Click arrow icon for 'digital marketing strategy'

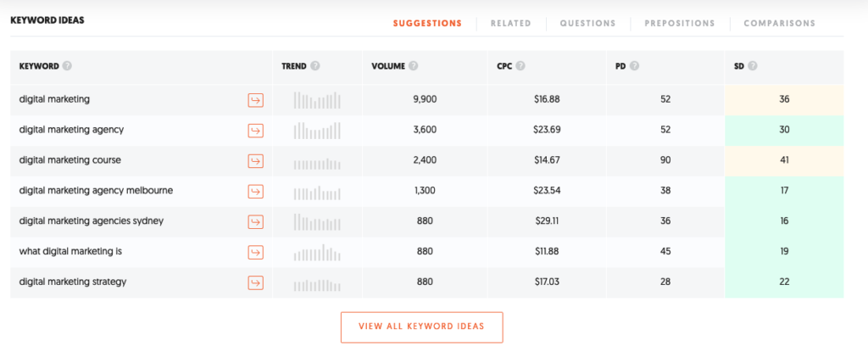coord(255,282)
